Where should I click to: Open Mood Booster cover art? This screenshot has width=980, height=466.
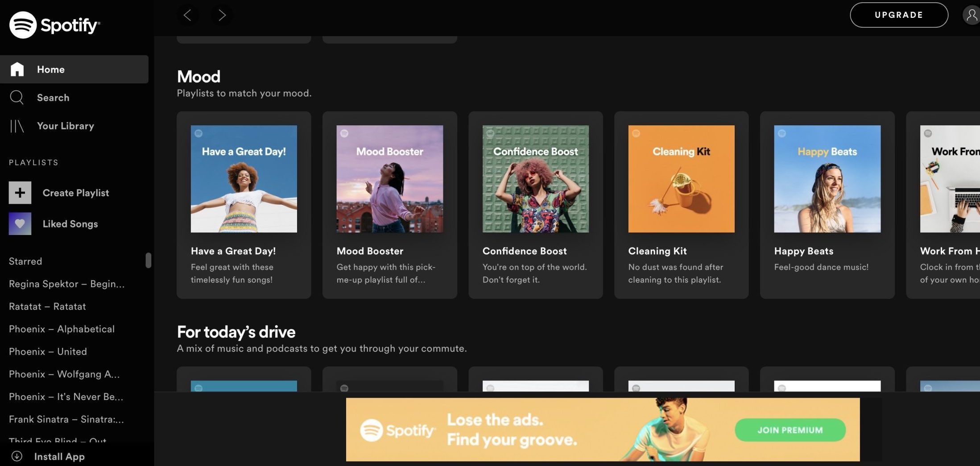[390, 179]
